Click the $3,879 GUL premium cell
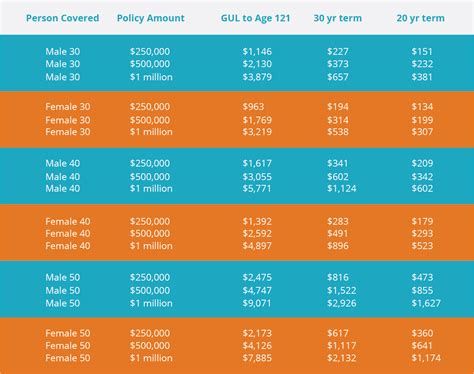 pos(257,77)
